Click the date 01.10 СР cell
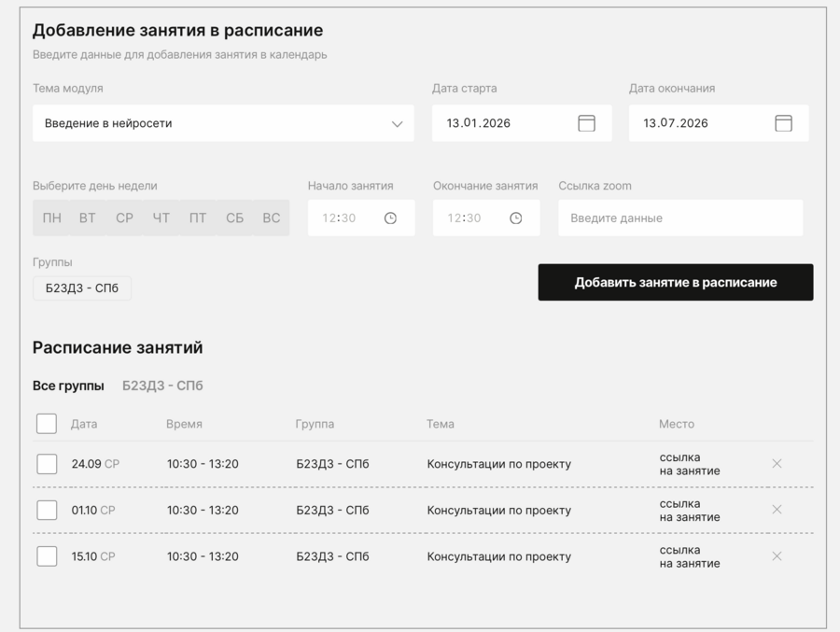The width and height of the screenshot is (840, 632). coord(93,510)
